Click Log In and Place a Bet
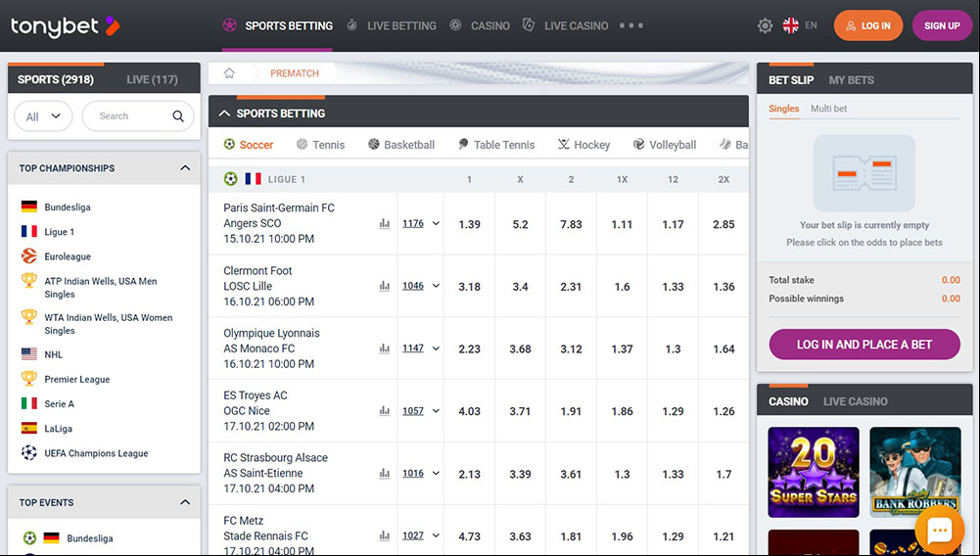980x556 pixels. [x=864, y=345]
